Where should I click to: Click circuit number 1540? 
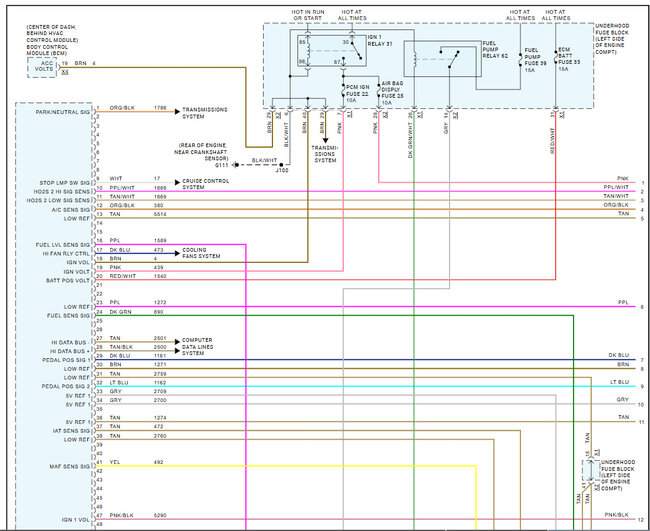160,276
